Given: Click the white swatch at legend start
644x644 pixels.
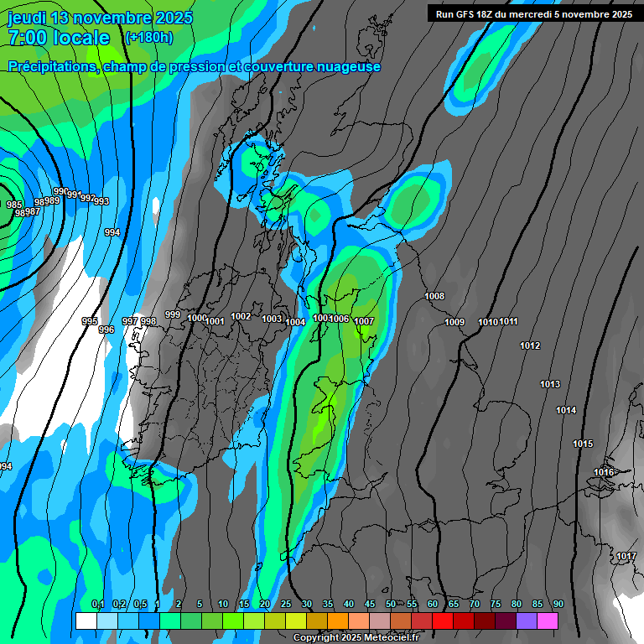Looking at the screenshot, I should point(86,621).
